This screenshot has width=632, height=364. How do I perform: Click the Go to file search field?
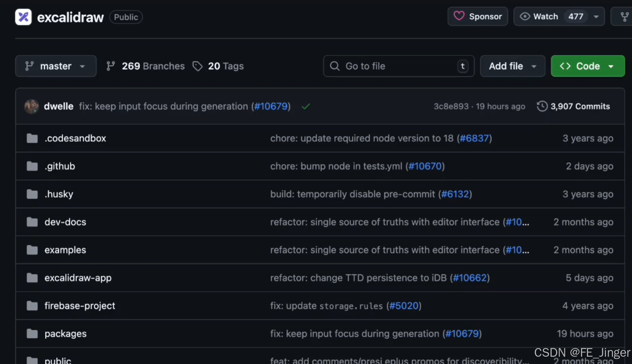[399, 66]
